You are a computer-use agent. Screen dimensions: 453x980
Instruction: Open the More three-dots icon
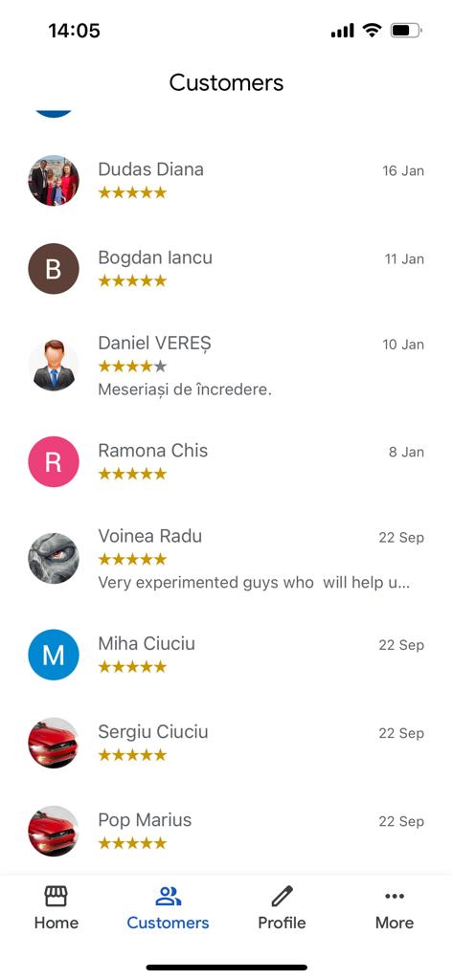(395, 897)
